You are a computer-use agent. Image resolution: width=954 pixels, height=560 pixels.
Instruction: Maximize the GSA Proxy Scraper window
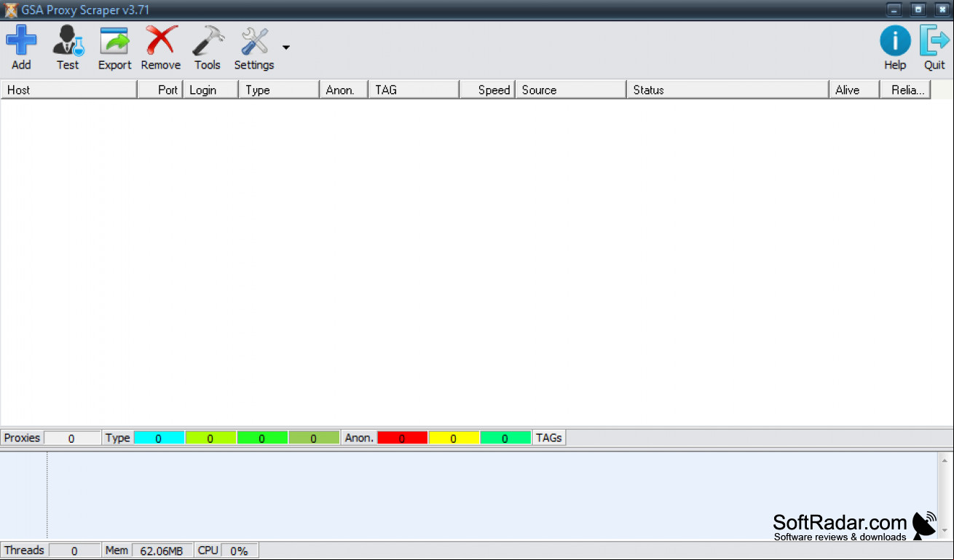[918, 9]
